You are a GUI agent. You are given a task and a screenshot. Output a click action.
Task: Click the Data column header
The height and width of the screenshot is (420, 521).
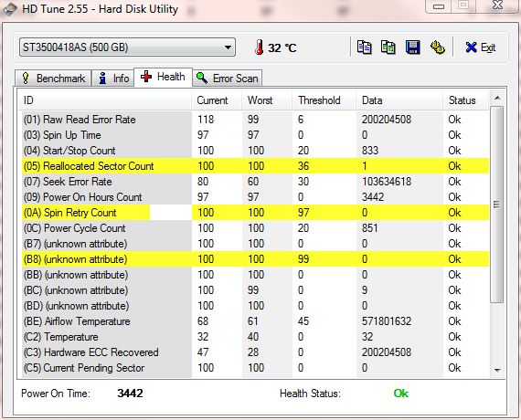coord(399,100)
